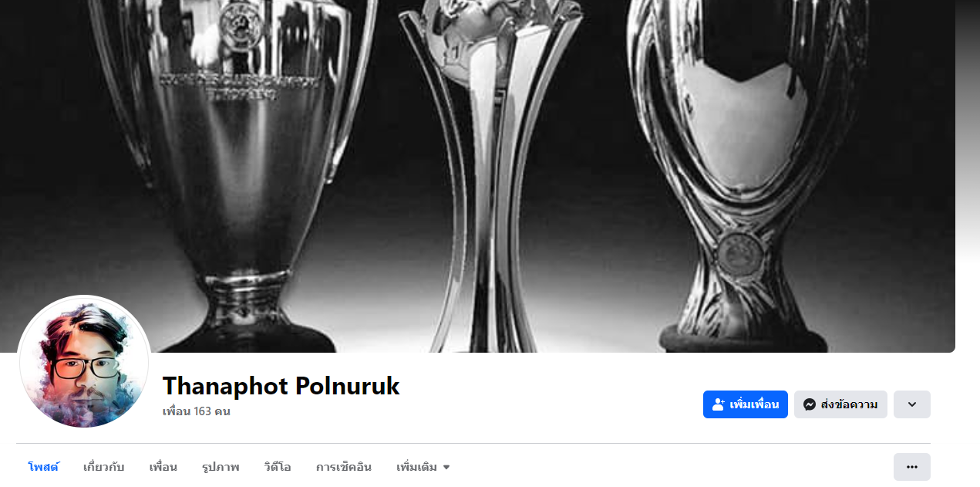
Task: Open the วิดีโอ tab
Action: [278, 467]
